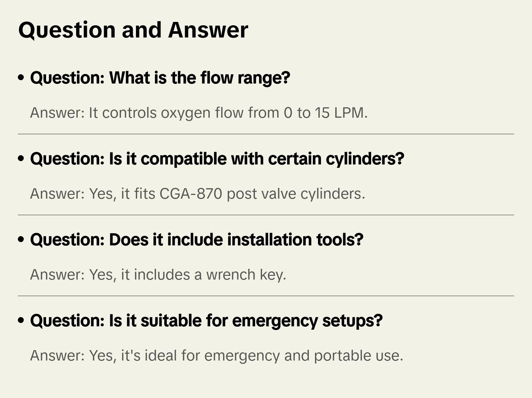Expand the "Does it include installation tools?" question
Viewport: 532px width, 398px height.
click(197, 240)
